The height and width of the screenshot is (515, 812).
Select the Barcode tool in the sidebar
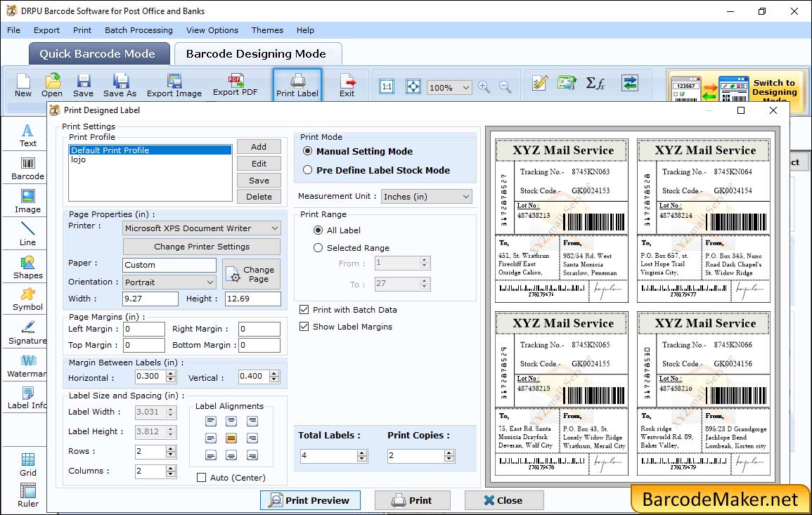click(27, 169)
